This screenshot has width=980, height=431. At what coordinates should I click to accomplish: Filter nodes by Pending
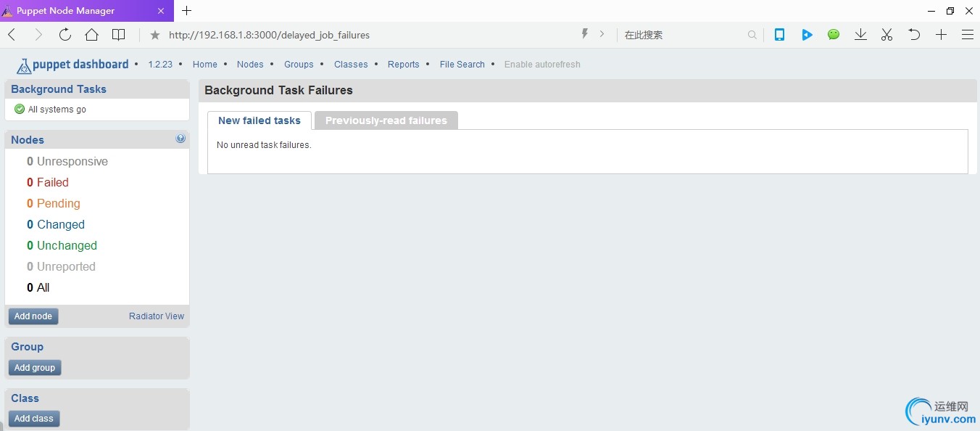tap(54, 203)
